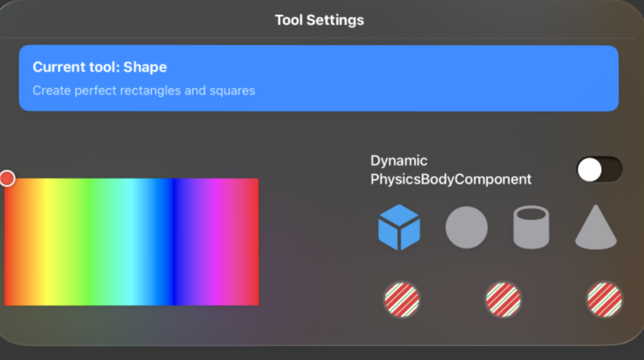Click the red color picker handle
This screenshot has width=644, height=360.
pos(7,178)
